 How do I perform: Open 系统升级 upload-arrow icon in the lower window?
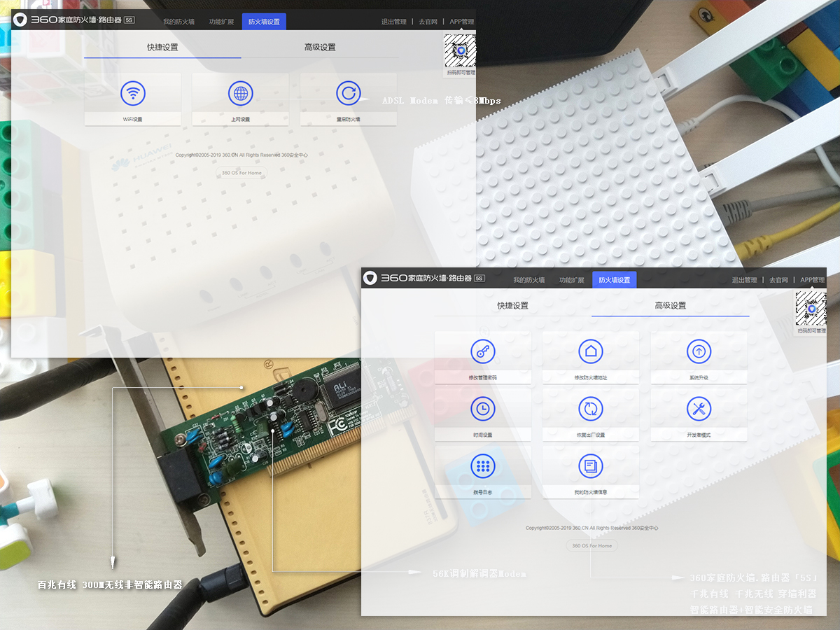tap(699, 351)
